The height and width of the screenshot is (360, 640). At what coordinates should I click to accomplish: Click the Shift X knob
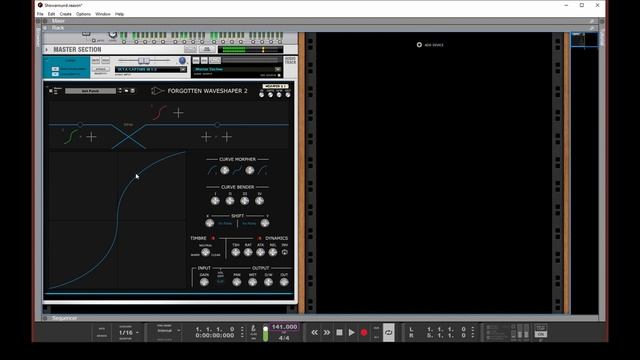click(209, 223)
